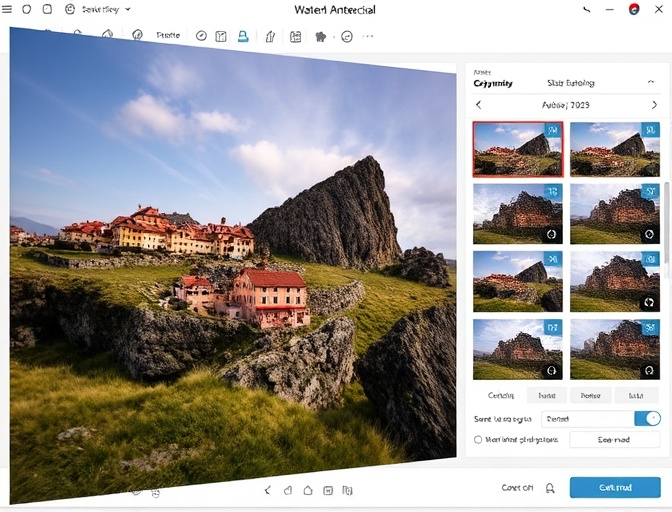Select the right thumbnail in the second gallery row
The width and height of the screenshot is (672, 512).
click(x=615, y=214)
